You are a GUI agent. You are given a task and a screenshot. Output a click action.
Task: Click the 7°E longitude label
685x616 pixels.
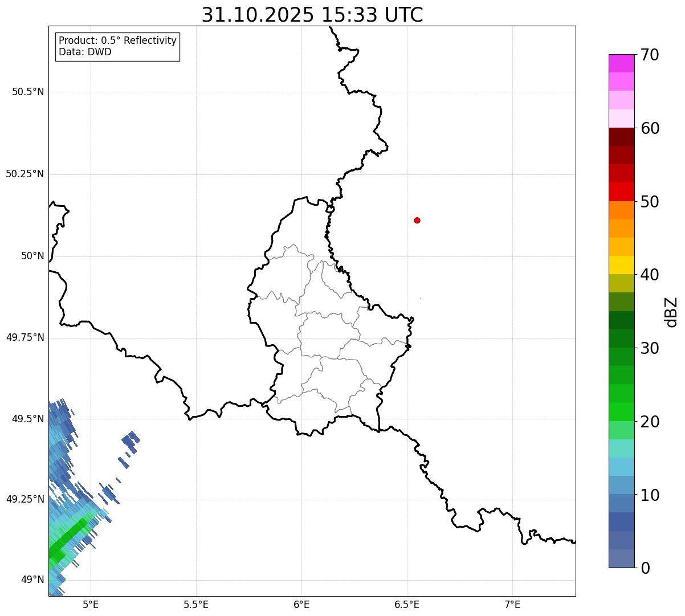512,605
